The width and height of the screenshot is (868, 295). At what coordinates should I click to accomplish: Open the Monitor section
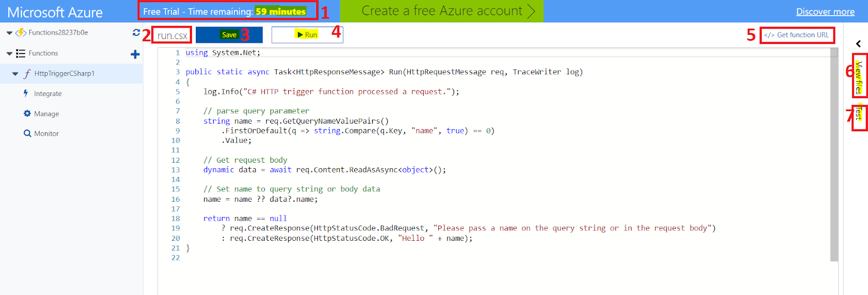coord(47,133)
